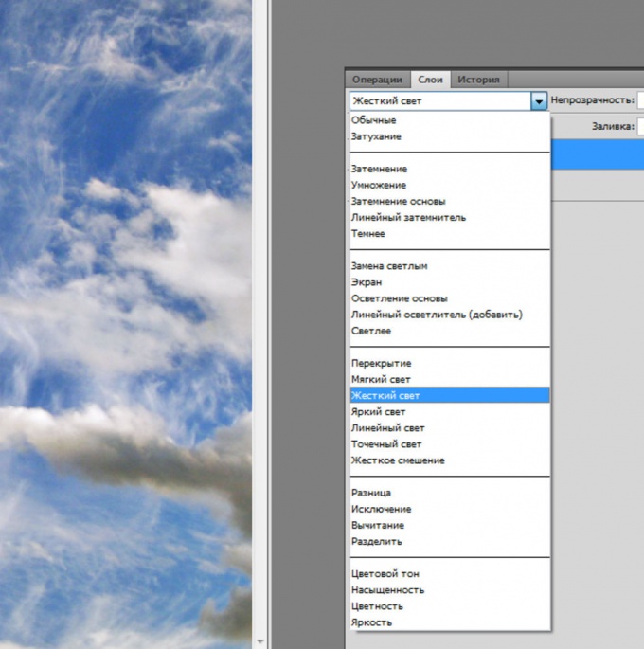Choose the Исключение blend mode
644x649 pixels.
[x=450, y=509]
